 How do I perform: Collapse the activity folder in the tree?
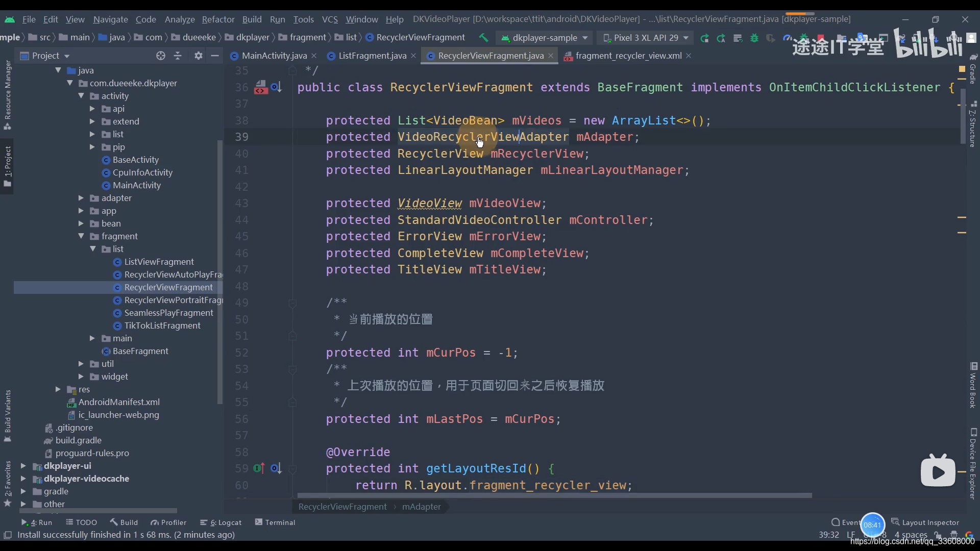[81, 95]
